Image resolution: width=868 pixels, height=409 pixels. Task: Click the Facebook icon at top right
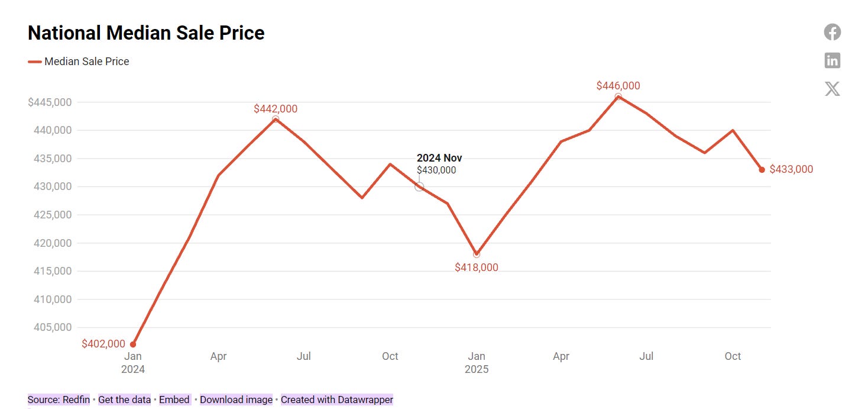click(832, 32)
